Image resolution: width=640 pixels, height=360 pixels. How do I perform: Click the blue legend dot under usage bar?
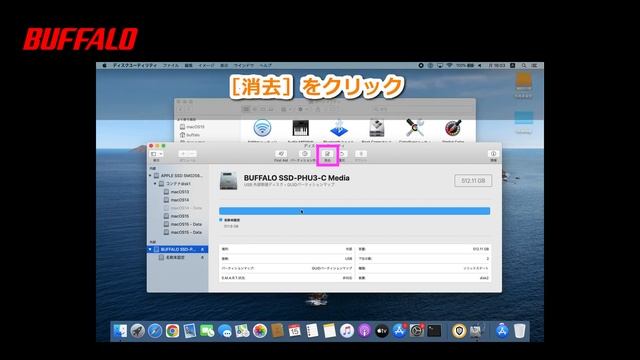point(221,220)
